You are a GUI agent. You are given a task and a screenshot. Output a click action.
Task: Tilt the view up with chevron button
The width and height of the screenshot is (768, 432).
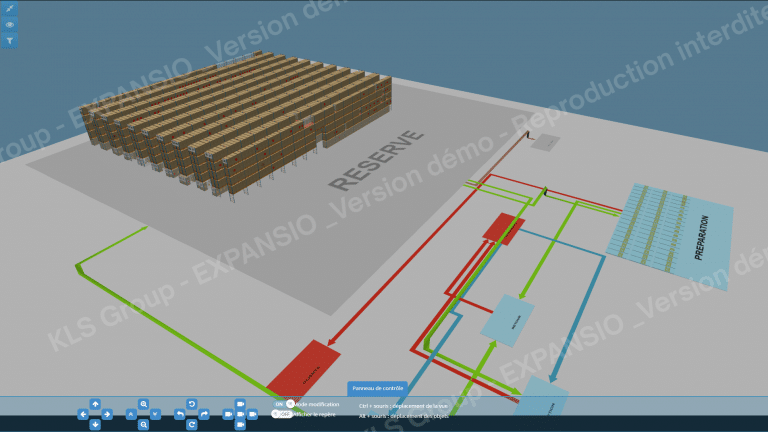tap(131, 414)
